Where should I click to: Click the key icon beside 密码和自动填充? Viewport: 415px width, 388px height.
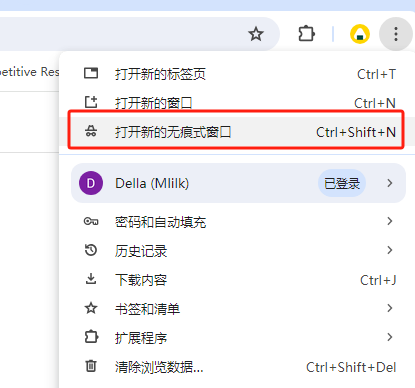tap(91, 221)
